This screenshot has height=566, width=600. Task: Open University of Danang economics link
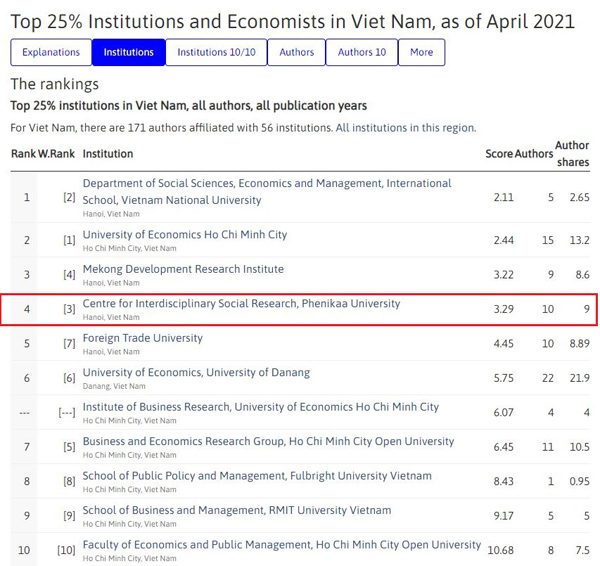pos(194,373)
